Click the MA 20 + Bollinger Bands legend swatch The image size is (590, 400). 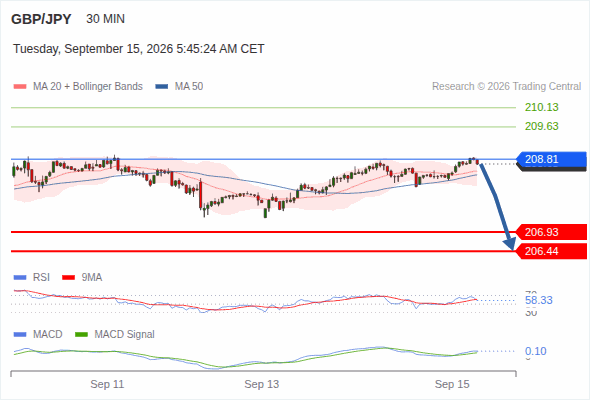click(x=20, y=87)
